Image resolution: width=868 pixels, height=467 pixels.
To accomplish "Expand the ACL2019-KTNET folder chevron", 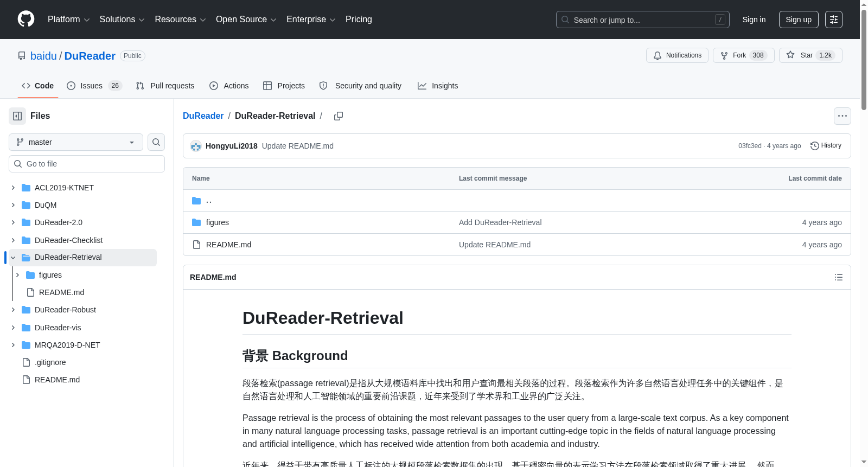I will click(13, 188).
